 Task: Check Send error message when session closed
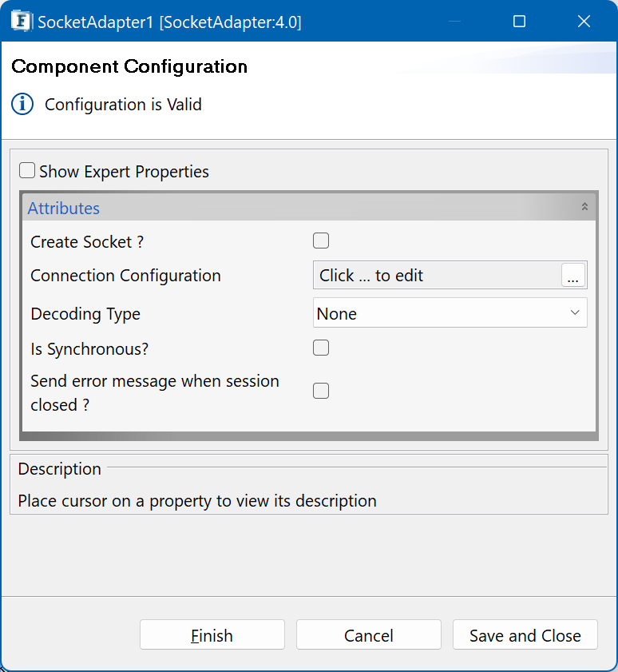click(321, 391)
